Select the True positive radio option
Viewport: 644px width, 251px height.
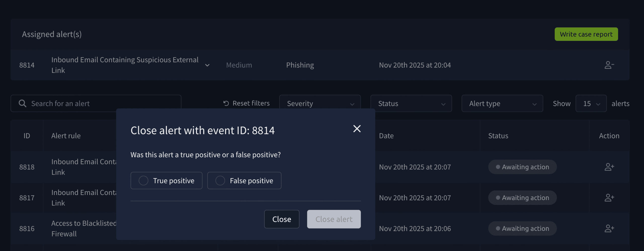pyautogui.click(x=143, y=180)
